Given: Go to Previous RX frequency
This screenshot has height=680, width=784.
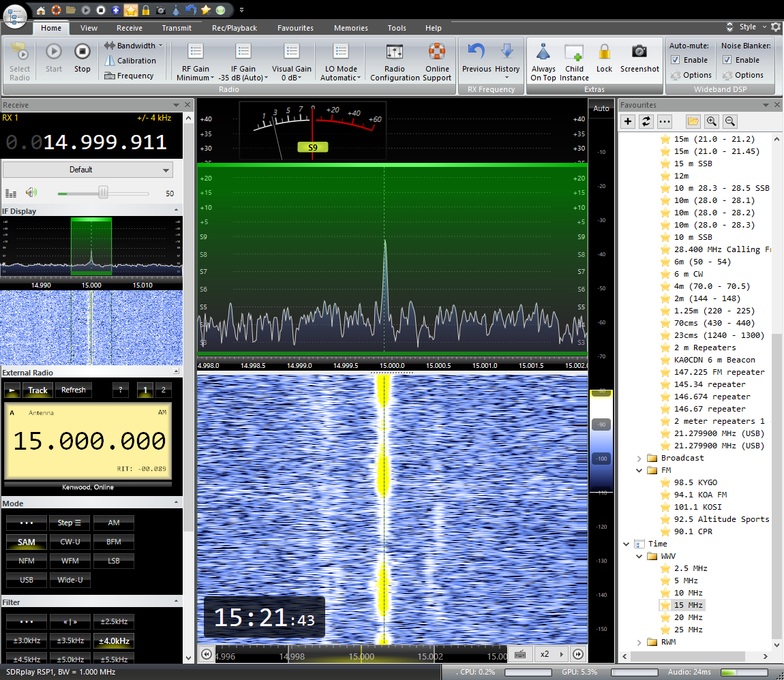Looking at the screenshot, I should tap(476, 52).
